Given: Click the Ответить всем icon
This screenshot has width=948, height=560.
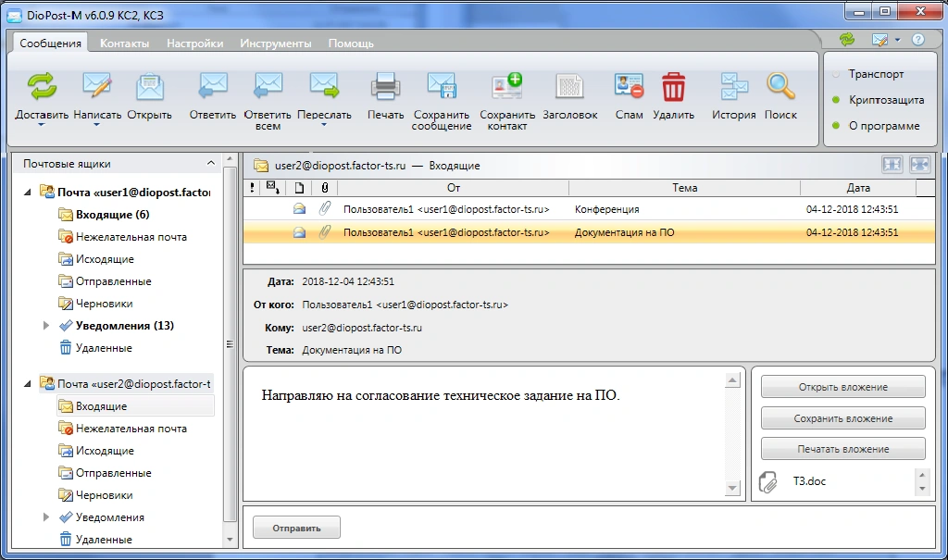Looking at the screenshot, I should 268,86.
